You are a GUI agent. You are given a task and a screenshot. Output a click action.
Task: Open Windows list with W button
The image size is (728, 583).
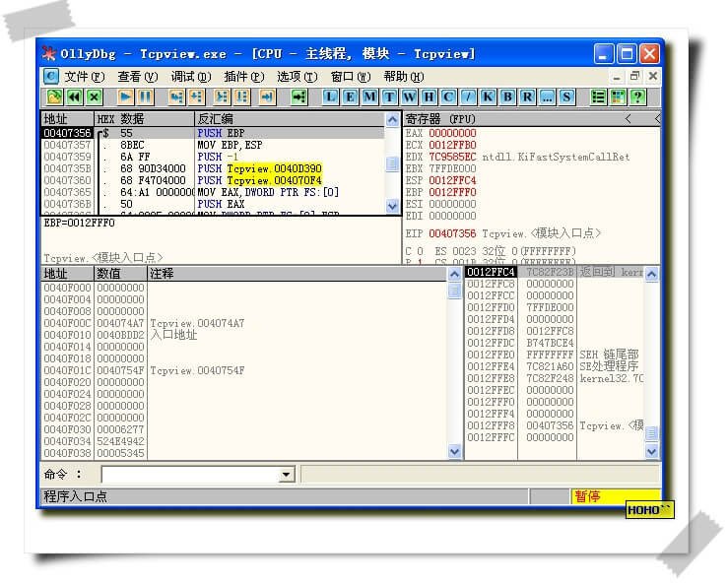[x=409, y=97]
